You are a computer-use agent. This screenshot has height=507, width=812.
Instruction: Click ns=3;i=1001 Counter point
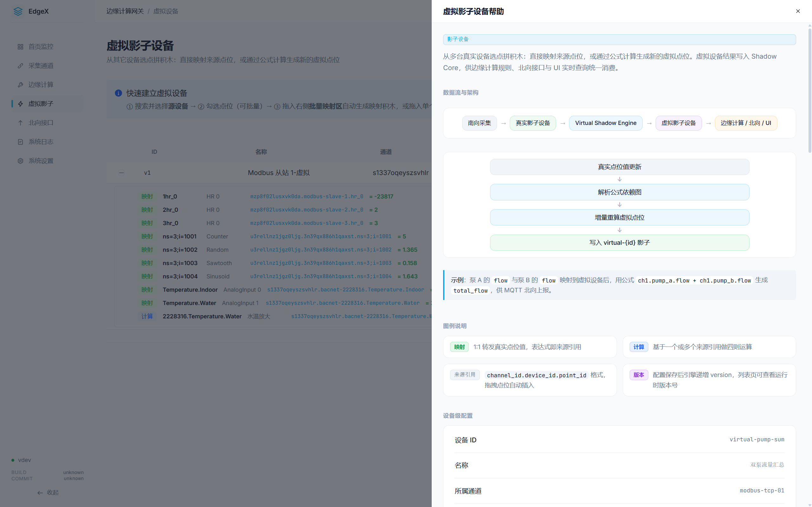click(180, 237)
